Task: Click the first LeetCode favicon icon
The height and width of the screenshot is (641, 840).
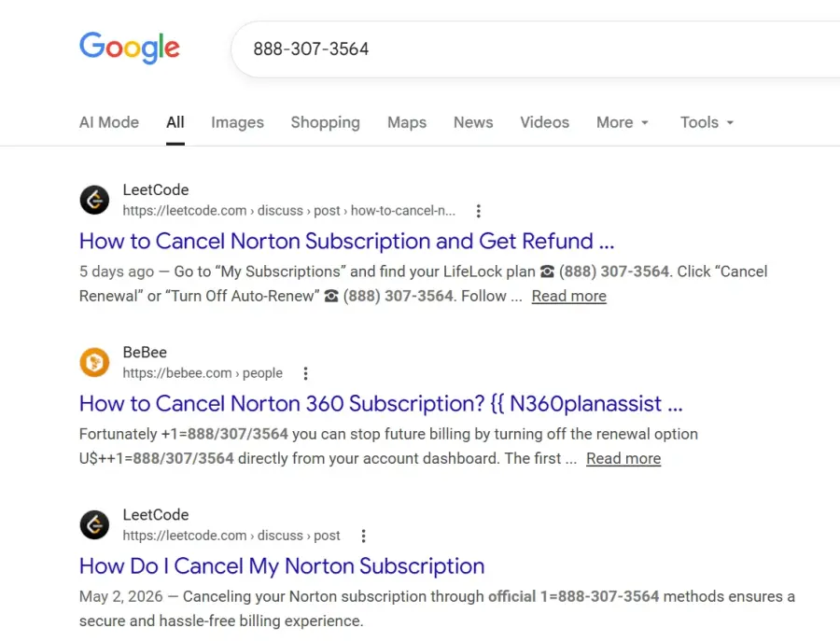Action: [94, 200]
